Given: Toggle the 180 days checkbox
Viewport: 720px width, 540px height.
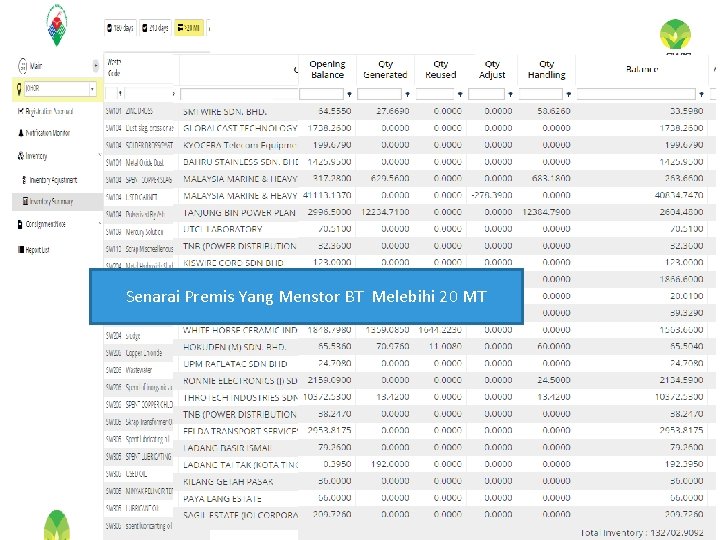Looking at the screenshot, I should click(x=109, y=28).
